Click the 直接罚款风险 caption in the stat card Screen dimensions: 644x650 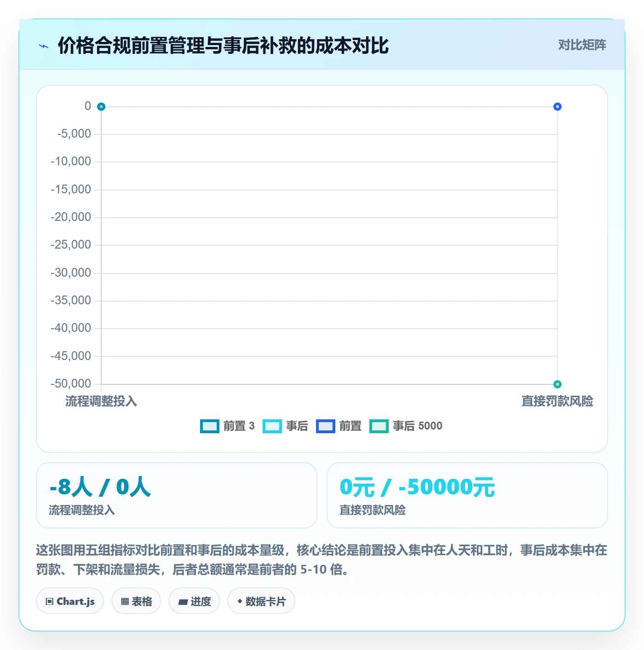click(373, 510)
